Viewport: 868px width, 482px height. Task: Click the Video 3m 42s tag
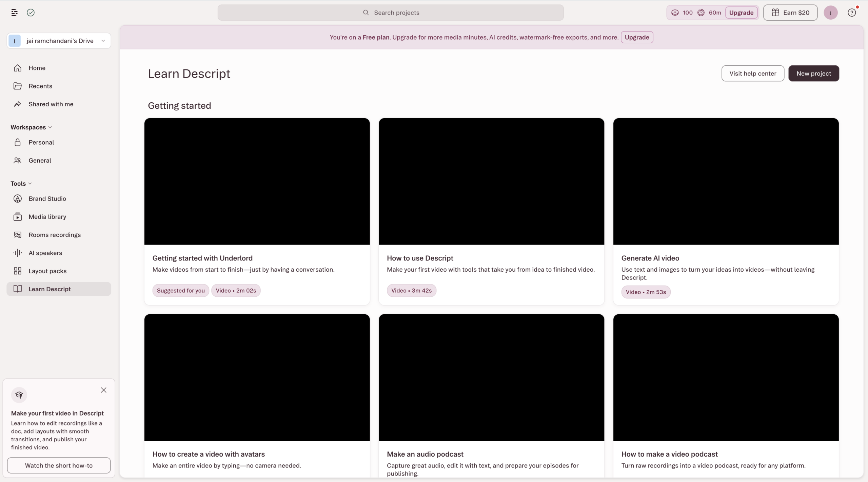tap(412, 291)
